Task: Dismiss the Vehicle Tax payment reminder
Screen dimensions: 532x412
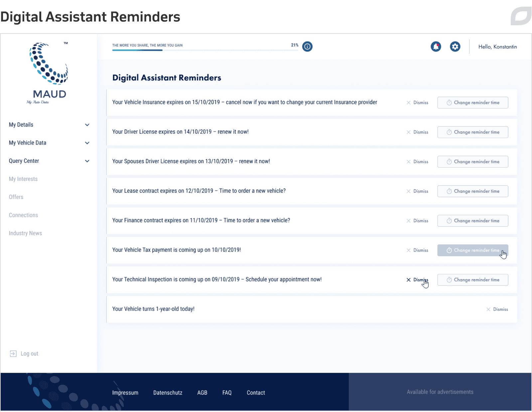Action: click(417, 251)
